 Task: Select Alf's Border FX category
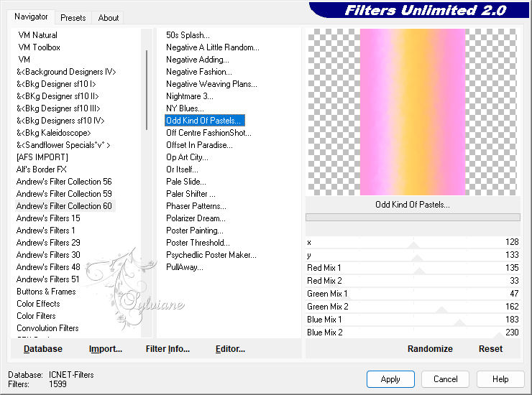(x=42, y=169)
